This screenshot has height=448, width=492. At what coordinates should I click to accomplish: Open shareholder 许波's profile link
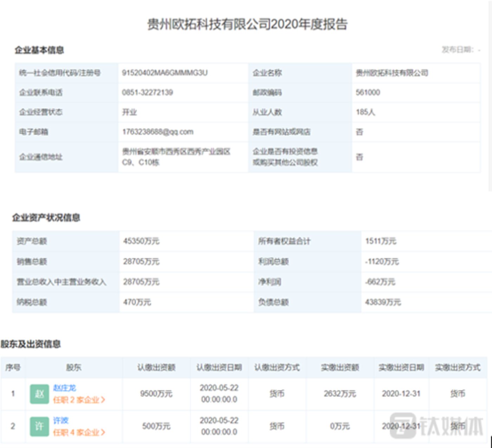(x=61, y=420)
